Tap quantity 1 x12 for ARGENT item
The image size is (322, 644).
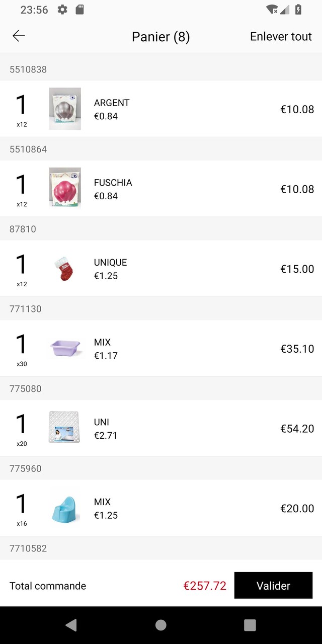(x=21, y=109)
